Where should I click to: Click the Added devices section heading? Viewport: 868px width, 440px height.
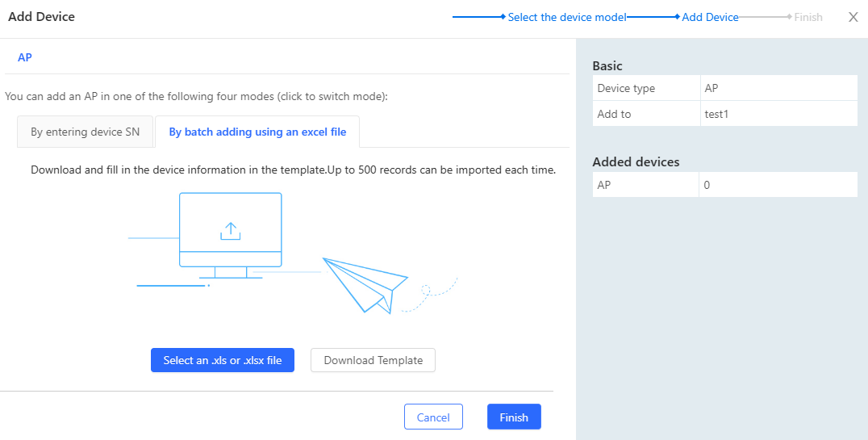[636, 161]
